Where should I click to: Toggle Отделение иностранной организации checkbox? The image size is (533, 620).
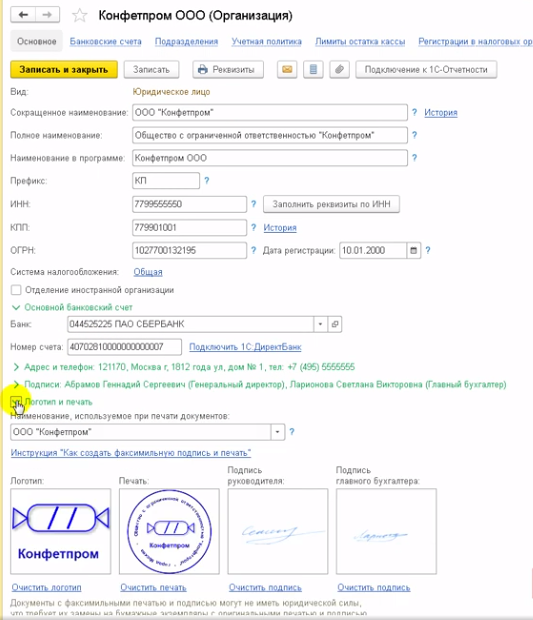click(x=16, y=290)
